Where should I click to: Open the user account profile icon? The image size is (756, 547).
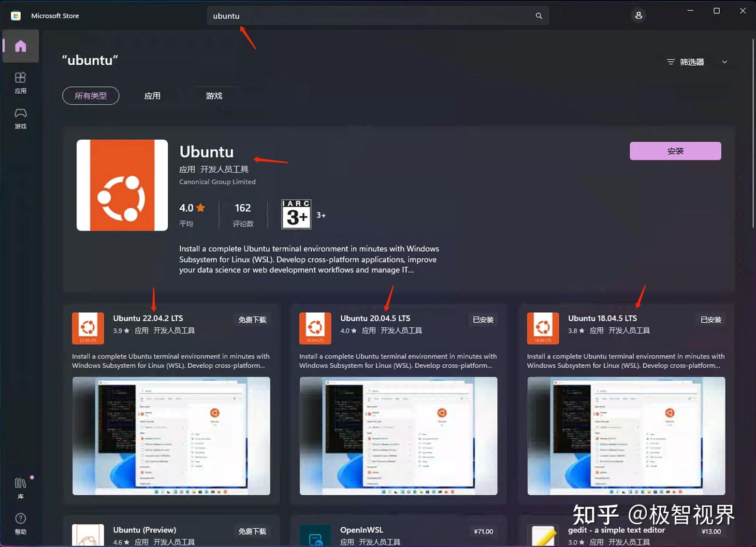[x=638, y=15]
